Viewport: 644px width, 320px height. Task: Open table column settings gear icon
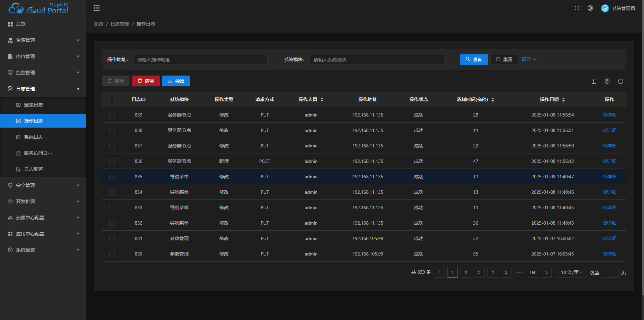(x=607, y=81)
